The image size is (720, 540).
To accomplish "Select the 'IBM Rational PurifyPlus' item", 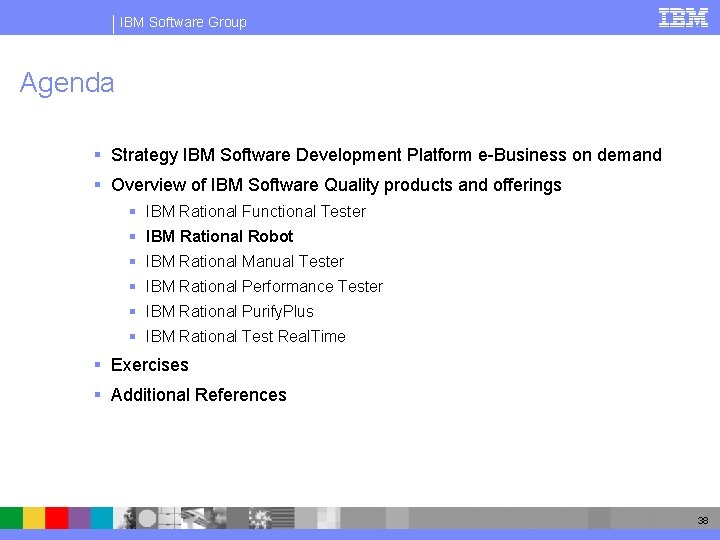I will (x=230, y=311).
